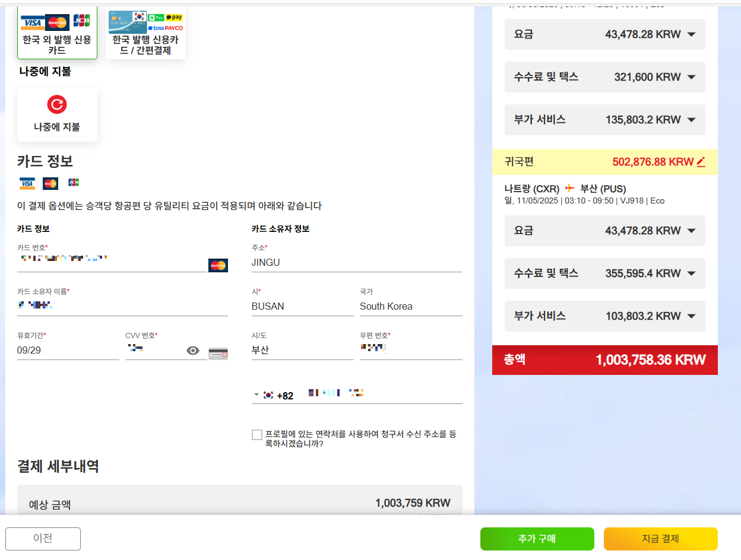
Task: Click the MasterCard icon inside card number field
Action: click(x=218, y=265)
